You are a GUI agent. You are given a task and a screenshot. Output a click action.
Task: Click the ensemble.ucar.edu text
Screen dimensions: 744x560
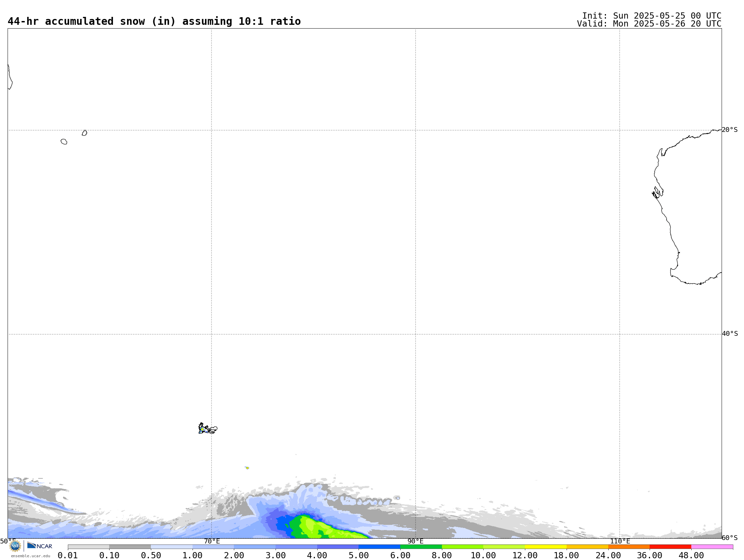(x=30, y=556)
